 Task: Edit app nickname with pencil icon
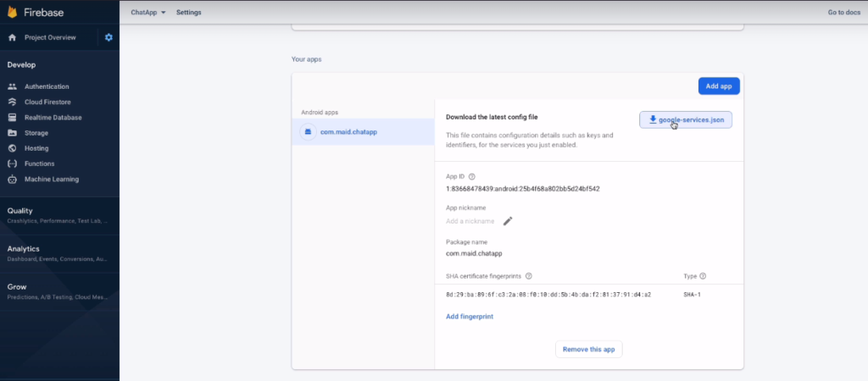[x=508, y=221]
